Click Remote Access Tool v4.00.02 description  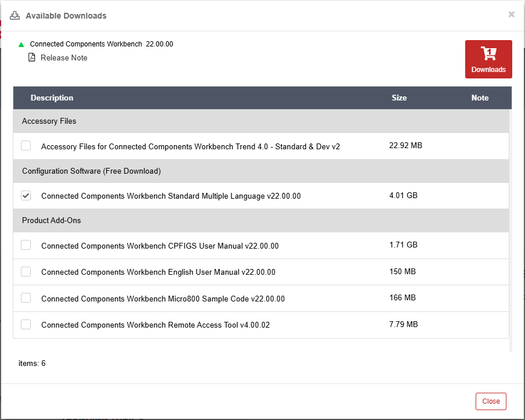[156, 325]
